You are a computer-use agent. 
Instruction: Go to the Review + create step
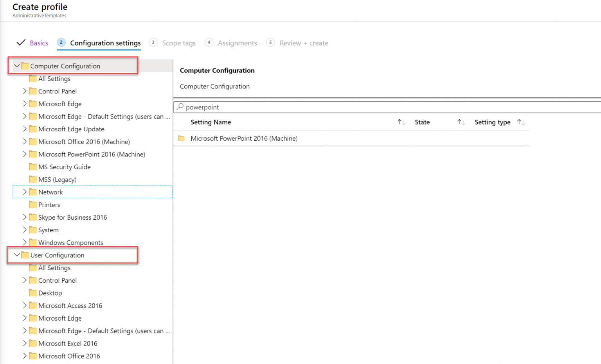pos(303,43)
